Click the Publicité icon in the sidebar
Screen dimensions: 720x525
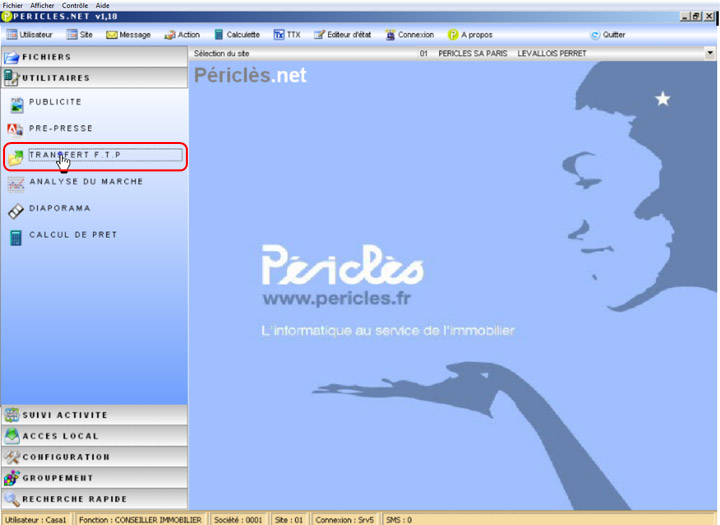16,103
